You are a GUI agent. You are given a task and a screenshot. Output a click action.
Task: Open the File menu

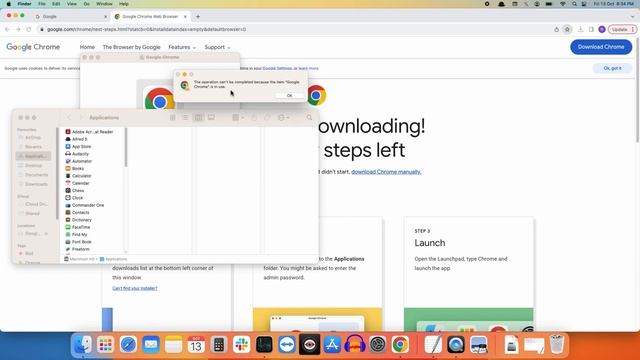pyautogui.click(x=42, y=4)
